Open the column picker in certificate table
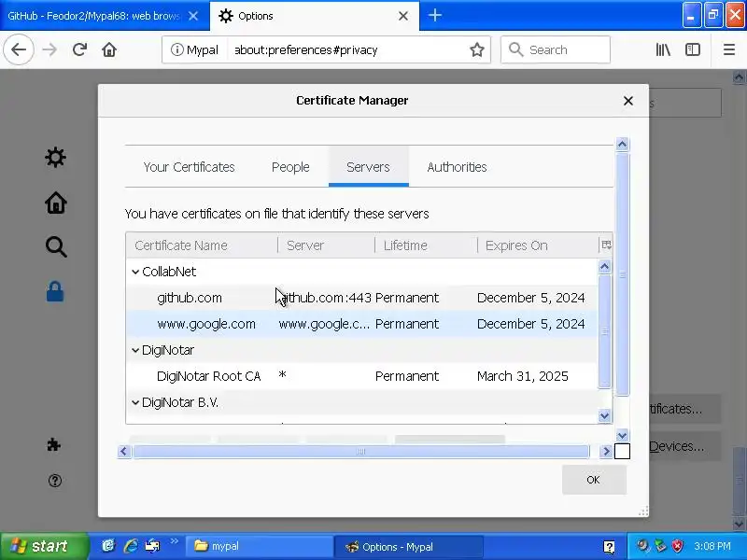 (606, 245)
